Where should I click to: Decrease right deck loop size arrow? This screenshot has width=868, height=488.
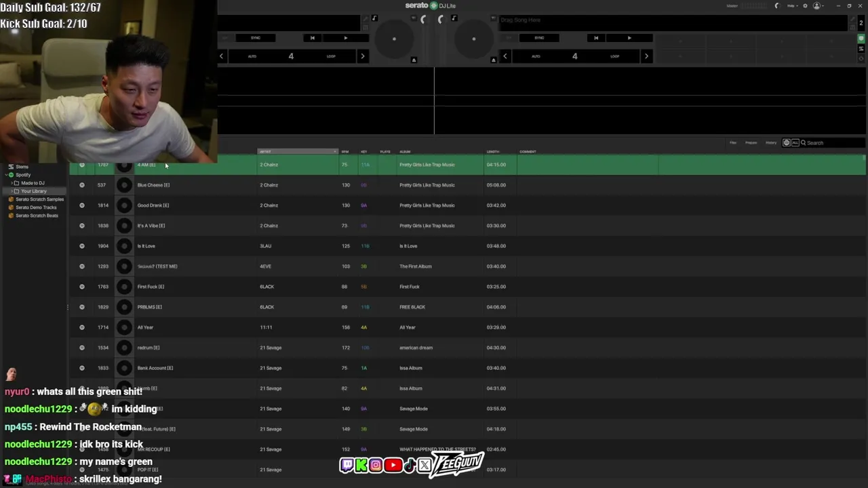[505, 56]
